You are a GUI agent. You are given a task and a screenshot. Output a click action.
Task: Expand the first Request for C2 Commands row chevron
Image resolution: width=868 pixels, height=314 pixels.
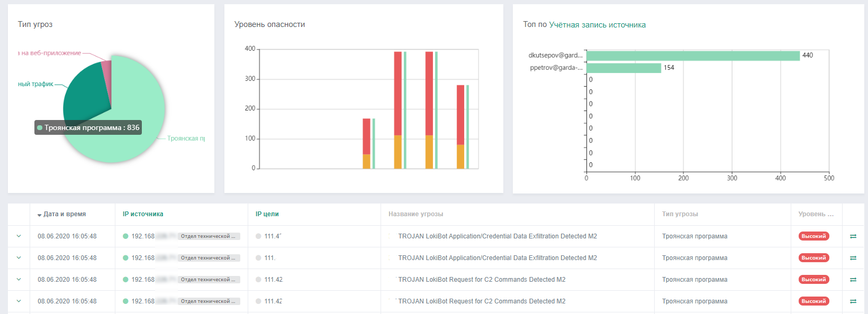click(x=19, y=280)
